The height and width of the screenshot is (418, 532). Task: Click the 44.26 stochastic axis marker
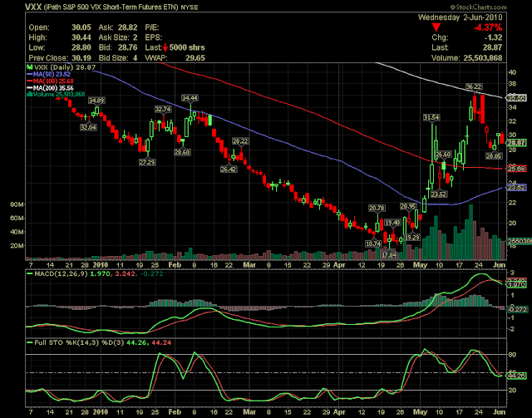click(x=516, y=376)
